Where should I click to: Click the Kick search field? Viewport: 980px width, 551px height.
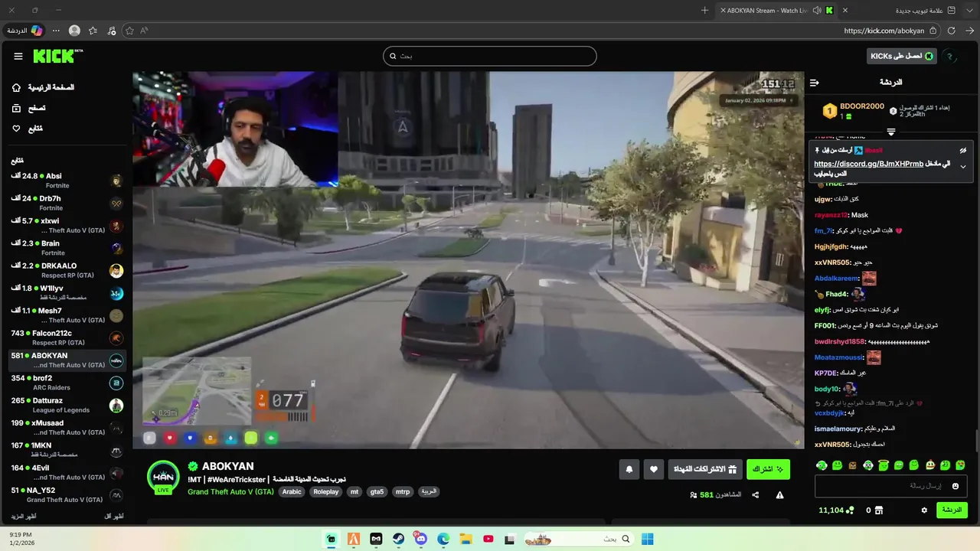[x=490, y=56]
